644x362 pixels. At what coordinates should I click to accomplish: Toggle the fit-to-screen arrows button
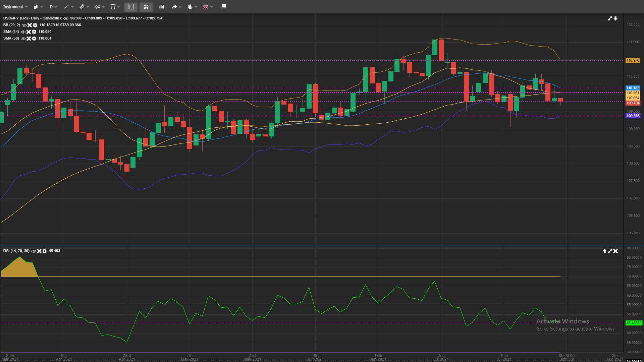pos(146,7)
